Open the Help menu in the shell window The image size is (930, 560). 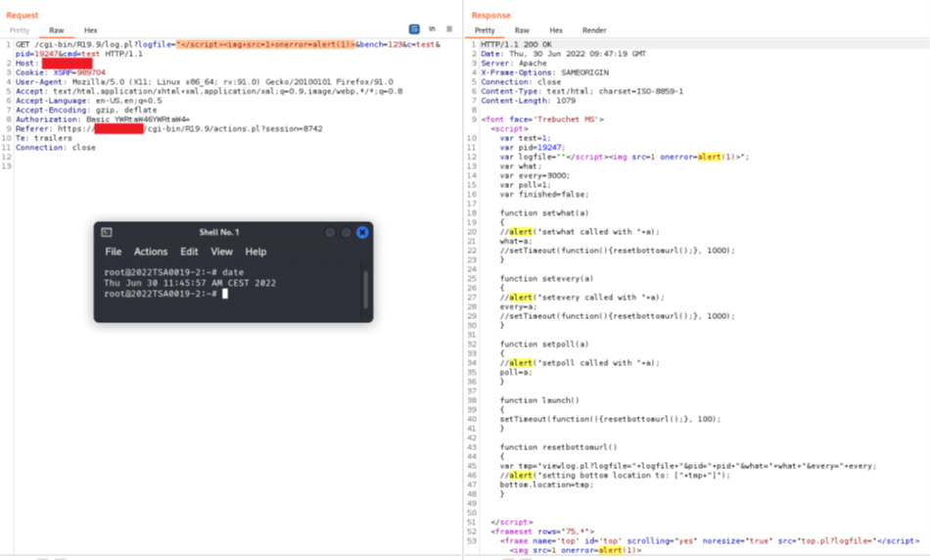tap(256, 252)
